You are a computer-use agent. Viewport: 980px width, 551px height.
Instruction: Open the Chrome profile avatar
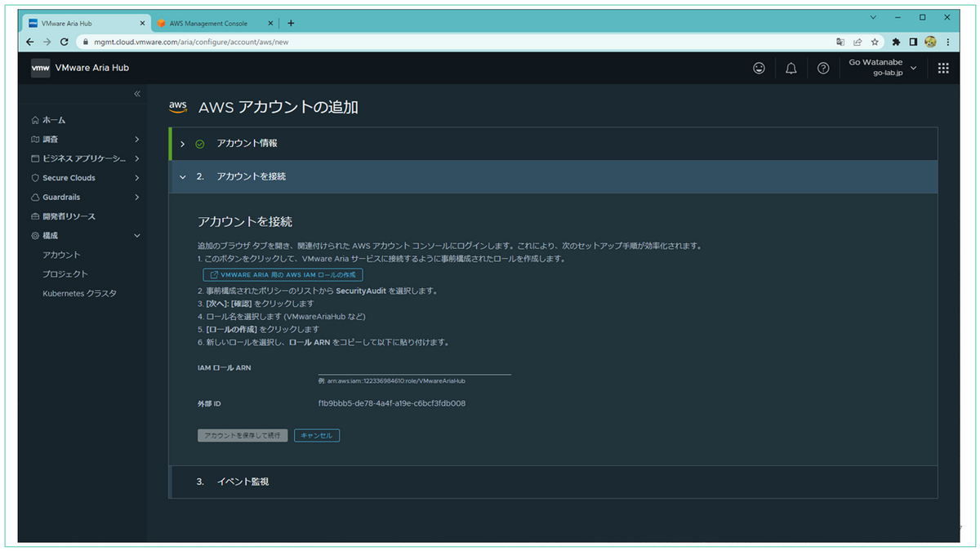point(930,42)
